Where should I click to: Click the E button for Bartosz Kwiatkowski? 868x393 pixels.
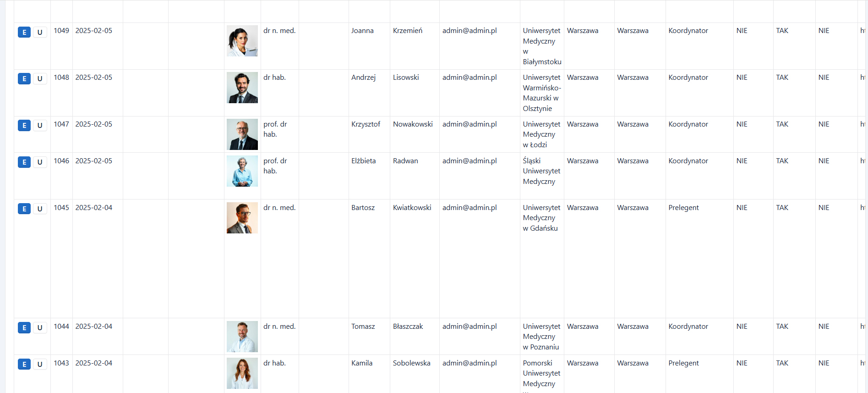click(x=24, y=209)
